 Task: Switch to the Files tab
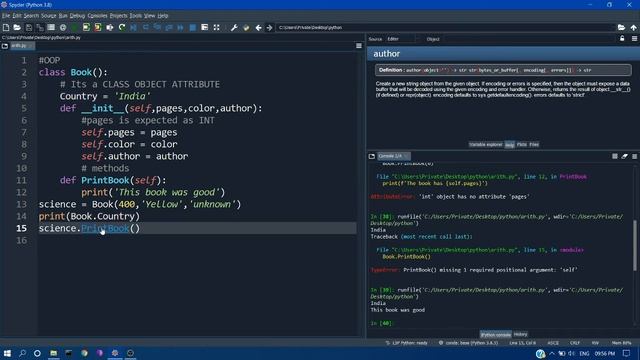tap(534, 144)
